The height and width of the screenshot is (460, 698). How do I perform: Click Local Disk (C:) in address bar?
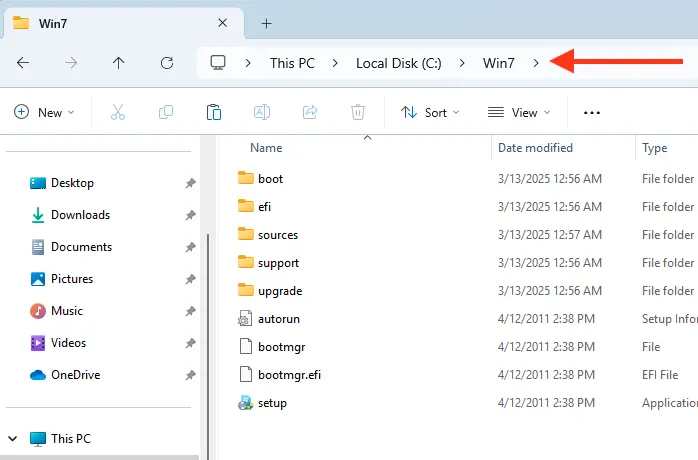coord(397,63)
